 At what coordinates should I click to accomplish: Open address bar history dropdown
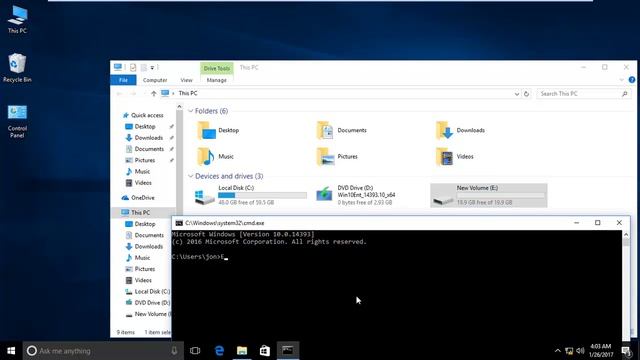click(516, 94)
